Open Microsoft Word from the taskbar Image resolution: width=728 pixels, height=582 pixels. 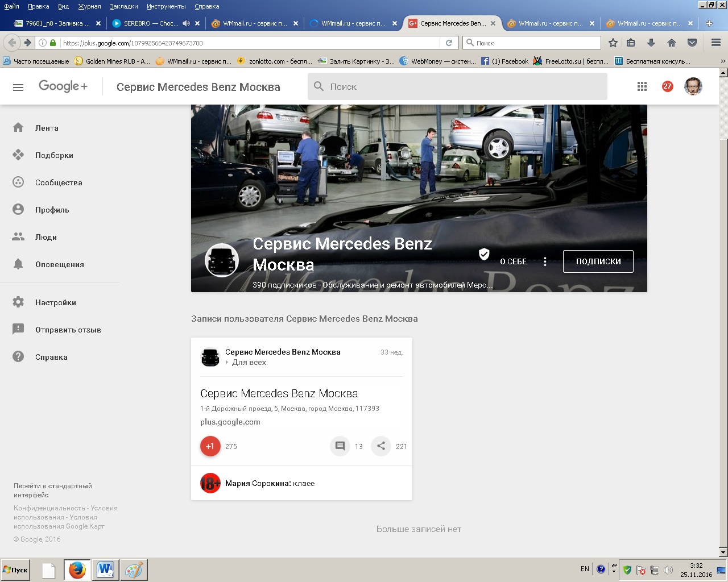click(x=105, y=569)
